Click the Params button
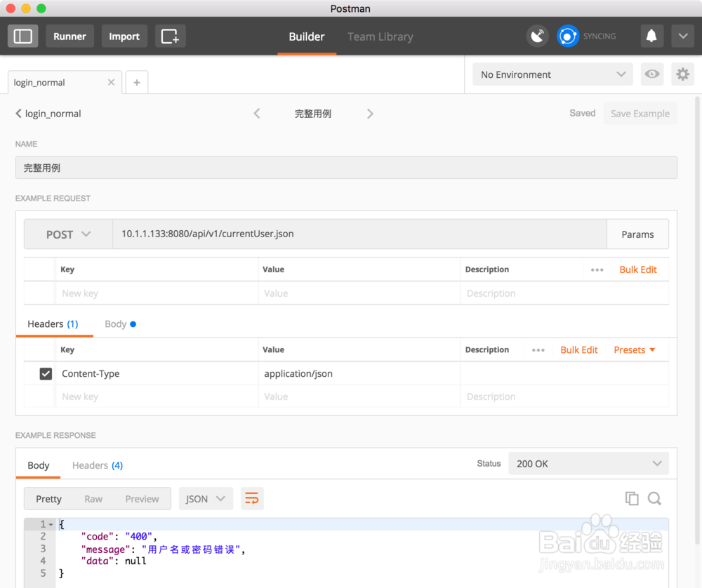702x588 pixels. [x=637, y=234]
